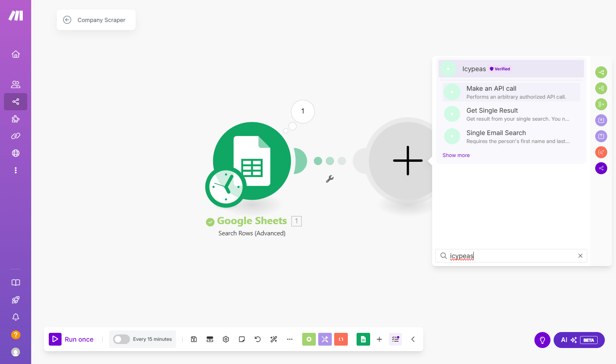Image resolution: width=616 pixels, height=364 pixels.
Task: Click the rocket What's new icon
Action: 16,300
